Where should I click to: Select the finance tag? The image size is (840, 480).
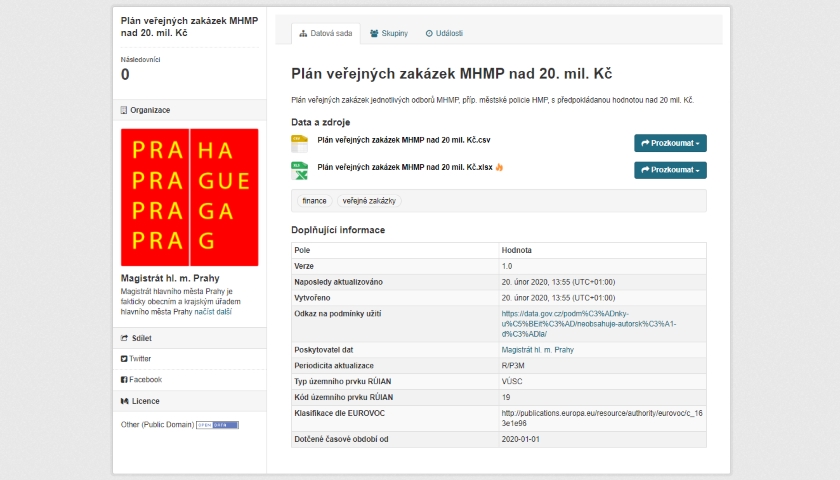(314, 201)
